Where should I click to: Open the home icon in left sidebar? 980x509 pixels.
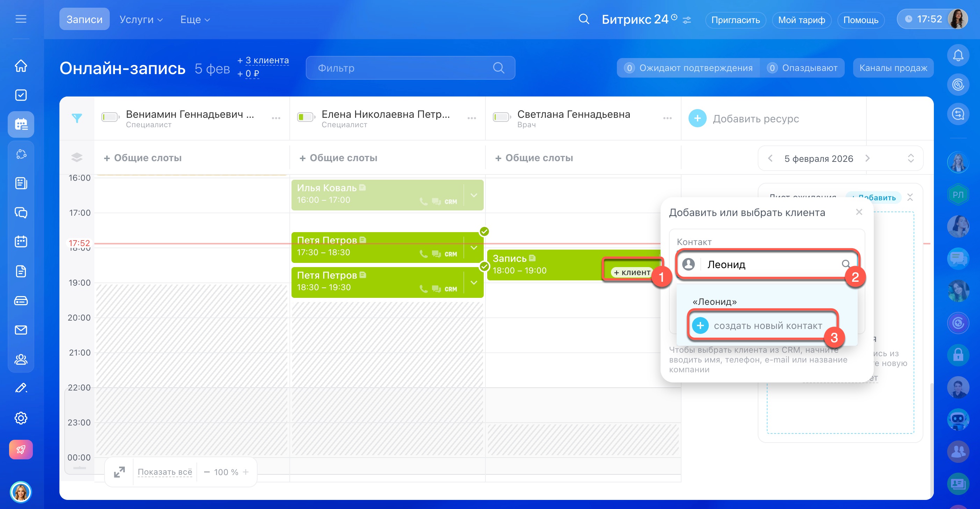click(21, 65)
